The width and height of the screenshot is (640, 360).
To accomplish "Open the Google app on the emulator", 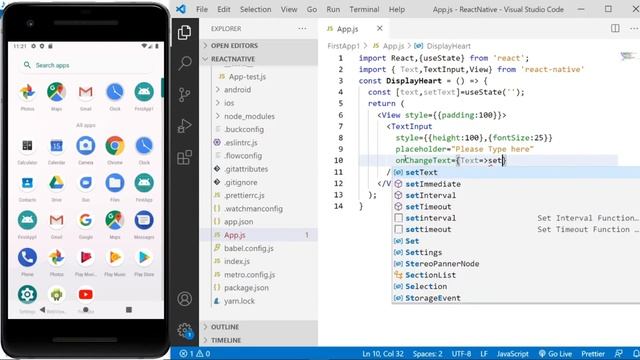I will 86,220.
